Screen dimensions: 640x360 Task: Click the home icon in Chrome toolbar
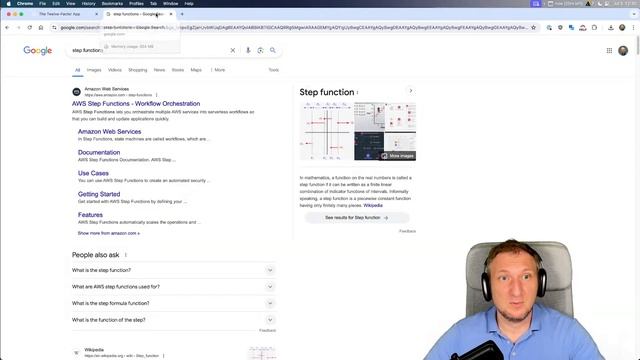(x=41, y=27)
